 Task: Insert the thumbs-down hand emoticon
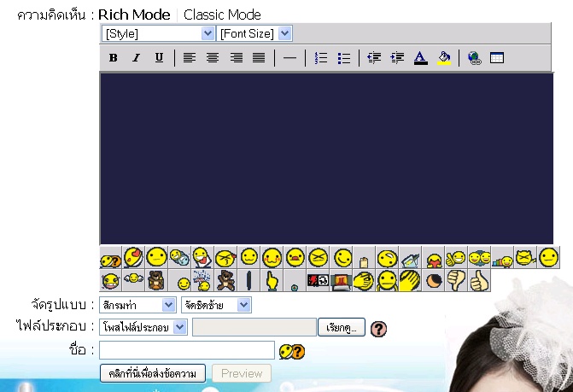click(456, 281)
